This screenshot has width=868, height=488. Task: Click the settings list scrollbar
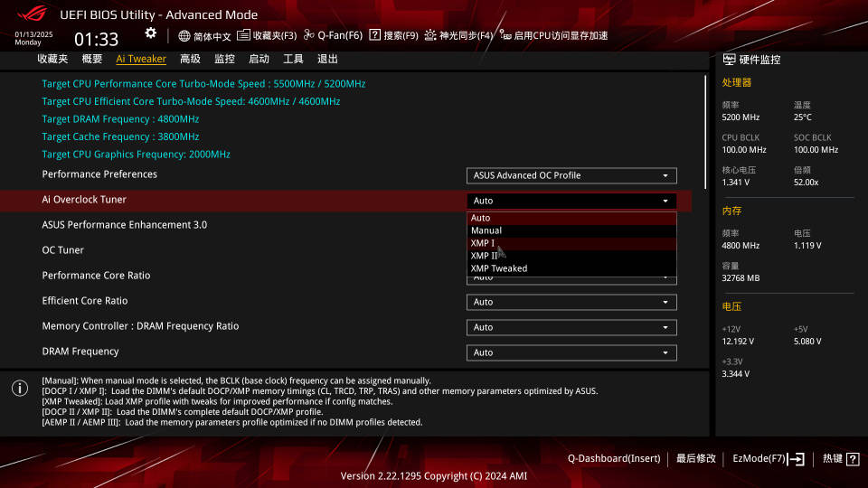point(705,133)
